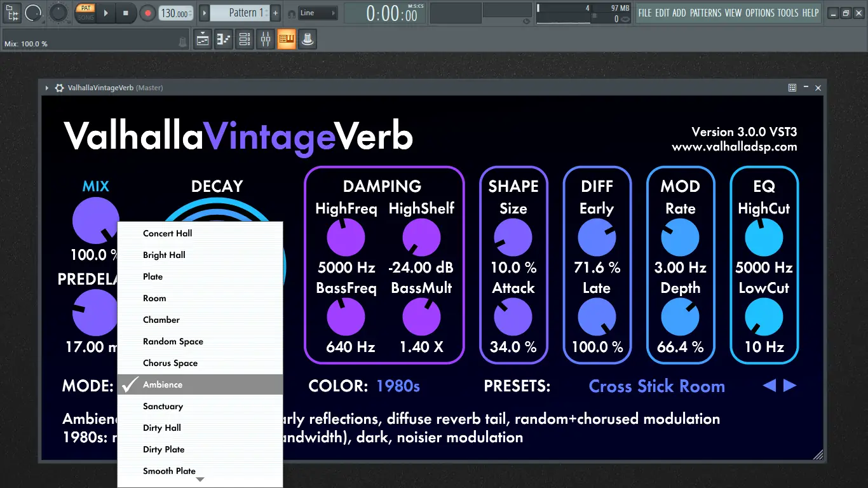The height and width of the screenshot is (488, 868).
Task: Click the HighFreq damping knob
Action: click(x=346, y=238)
